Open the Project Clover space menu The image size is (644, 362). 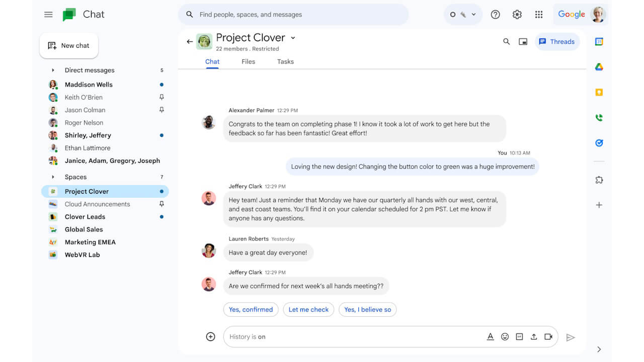[293, 38]
